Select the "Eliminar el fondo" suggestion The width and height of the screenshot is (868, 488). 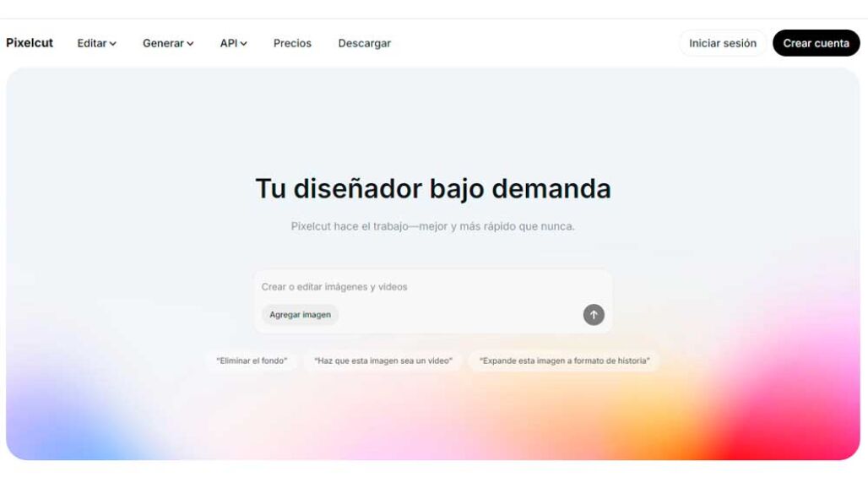pyautogui.click(x=252, y=361)
